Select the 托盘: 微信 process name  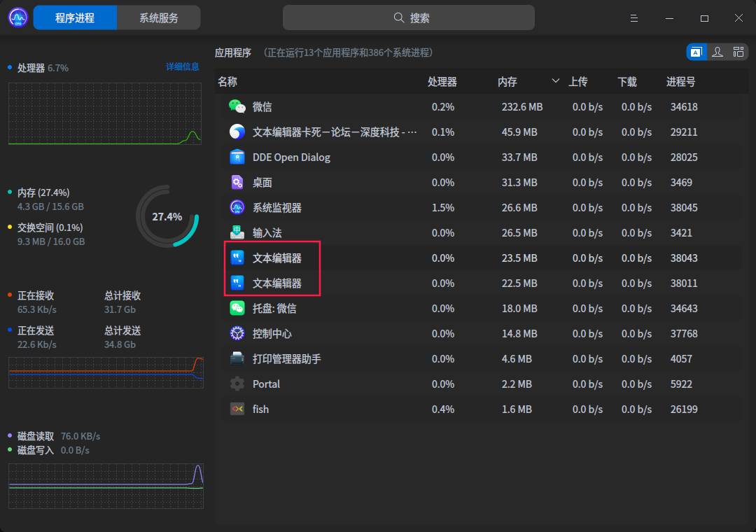click(274, 308)
